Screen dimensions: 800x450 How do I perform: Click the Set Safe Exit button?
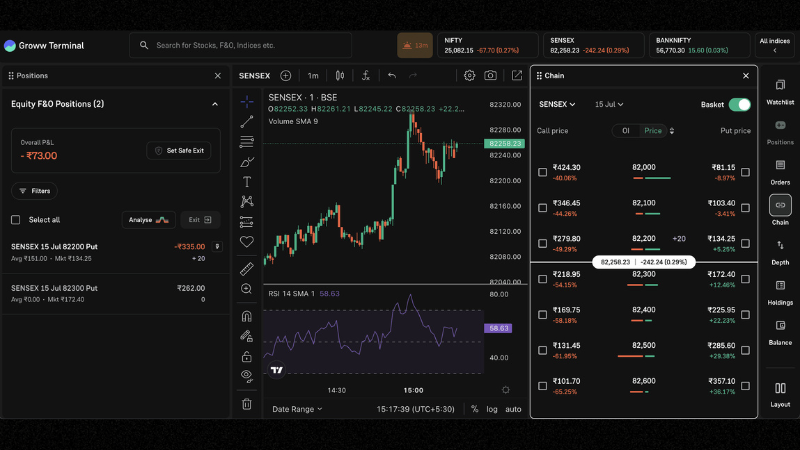(x=178, y=150)
